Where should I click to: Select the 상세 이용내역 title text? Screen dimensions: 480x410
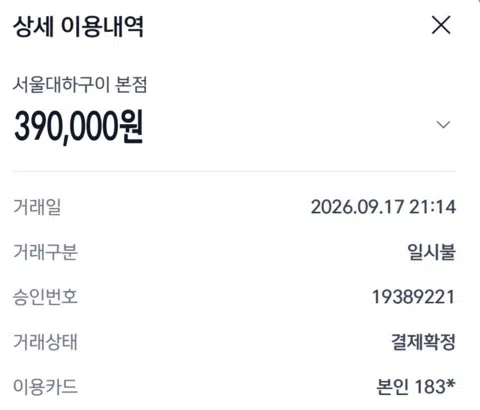78,26
